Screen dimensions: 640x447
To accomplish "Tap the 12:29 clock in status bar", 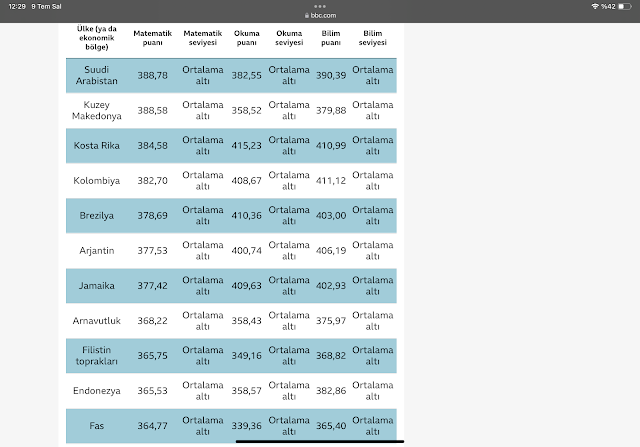I will tap(15, 7).
